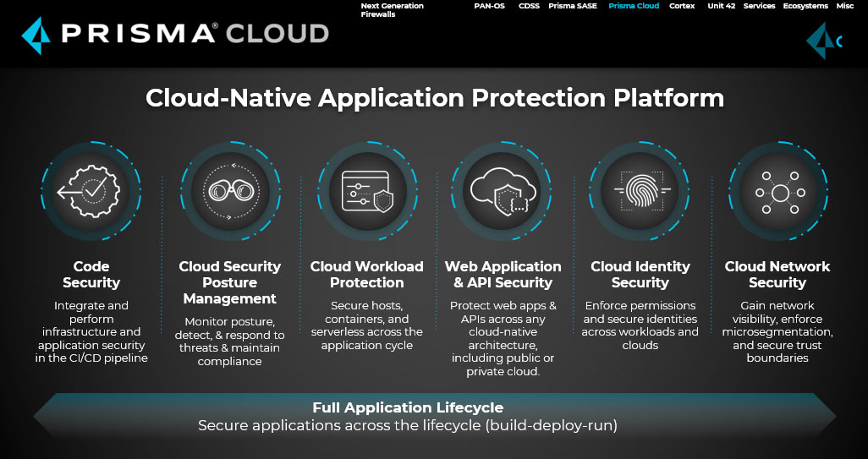Click the 'Protect web apps & APIs' description
Screen dimensions: 868x459
tap(503, 338)
